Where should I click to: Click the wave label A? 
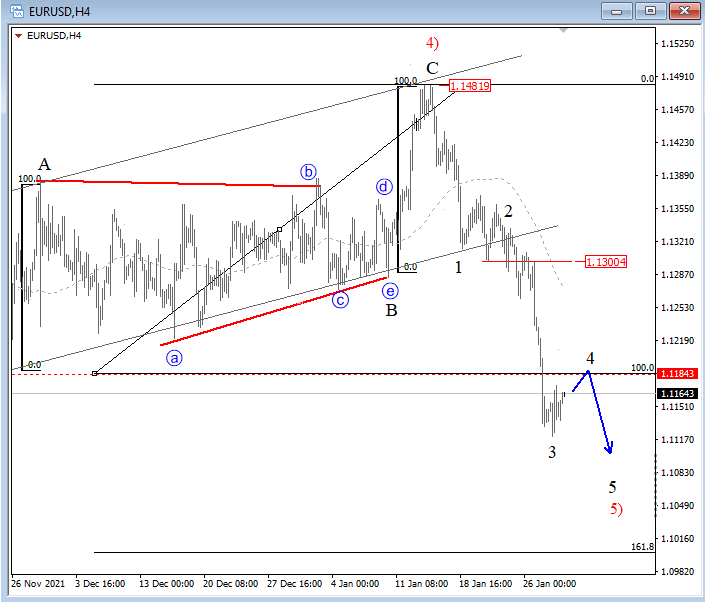[x=44, y=164]
